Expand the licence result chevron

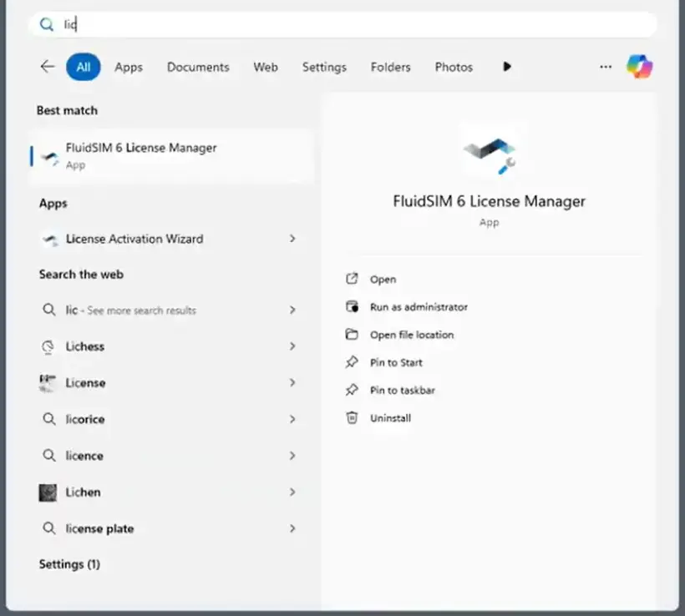(292, 456)
